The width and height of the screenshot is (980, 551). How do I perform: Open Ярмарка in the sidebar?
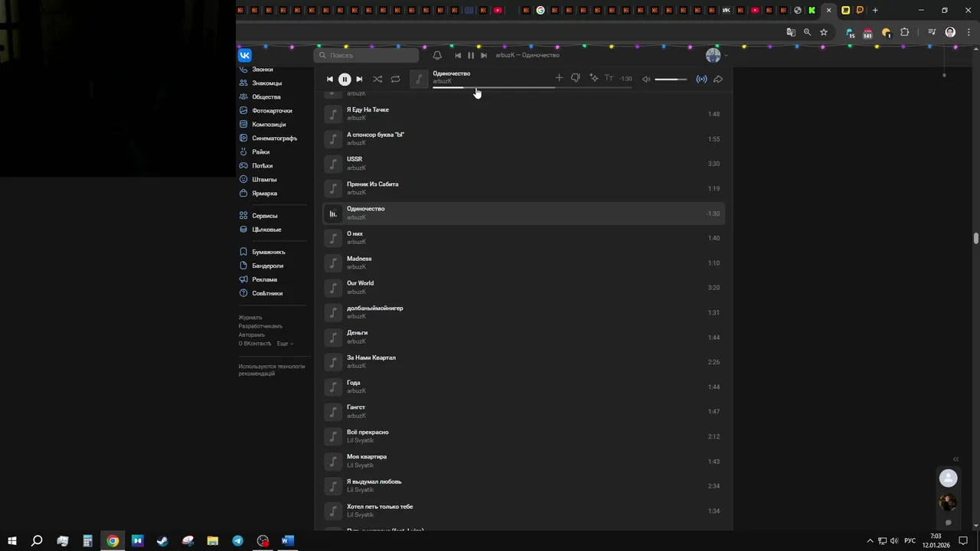264,194
